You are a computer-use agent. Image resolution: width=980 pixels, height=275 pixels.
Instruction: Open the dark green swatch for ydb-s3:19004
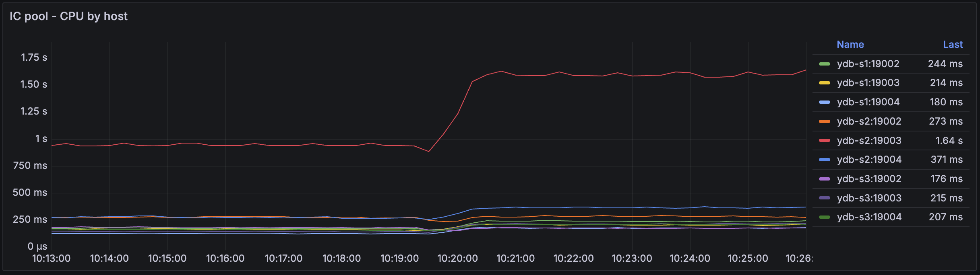(x=824, y=217)
